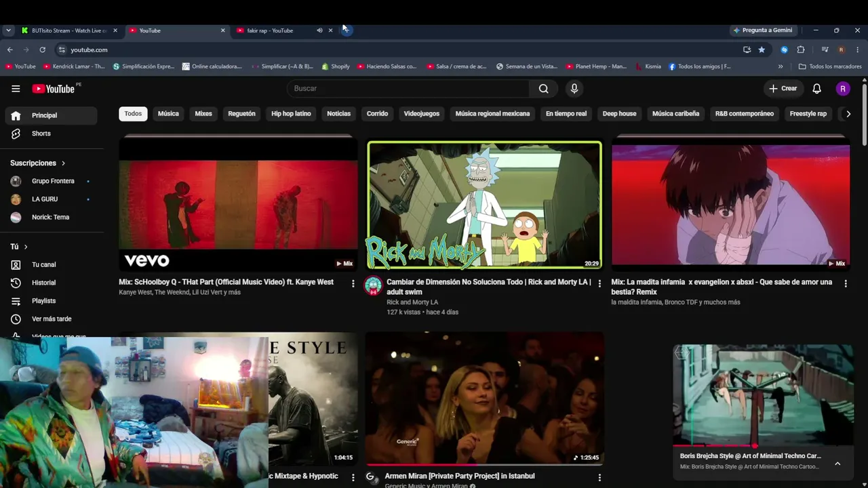Open the YouTube guide hamburger menu
This screenshot has height=488, width=868.
tap(16, 89)
